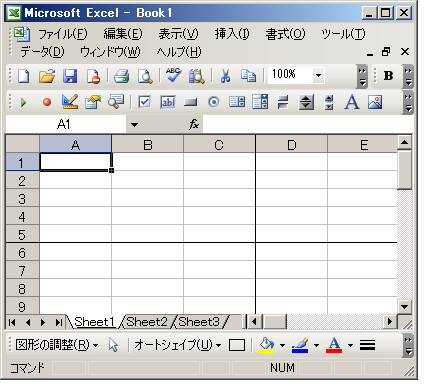The image size is (438, 390).
Task: Open the zoom 100% dropdown arrow
Action: 318,76
